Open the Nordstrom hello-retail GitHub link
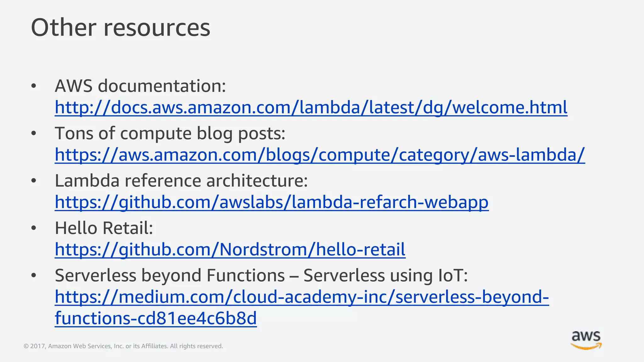This screenshot has width=644, height=362. [230, 250]
